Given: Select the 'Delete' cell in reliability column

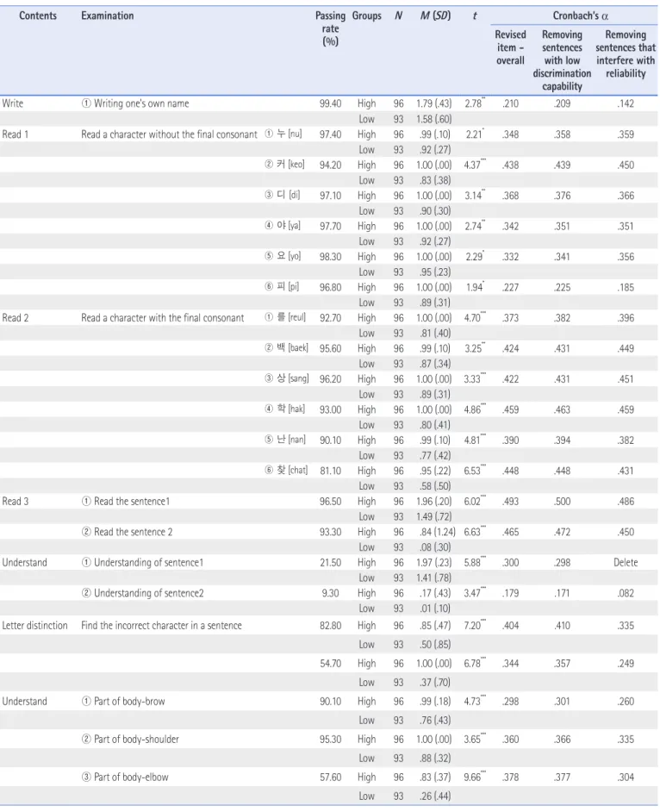Looking at the screenshot, I should 626,562.
